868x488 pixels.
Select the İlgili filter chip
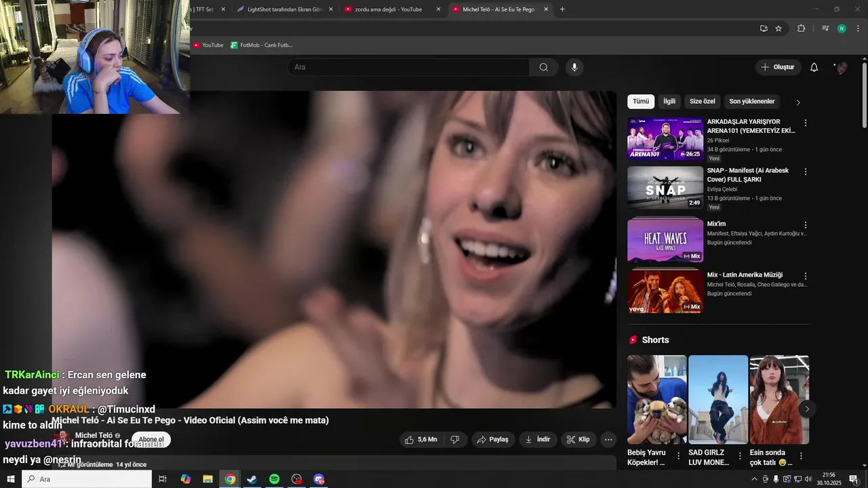[x=669, y=102]
